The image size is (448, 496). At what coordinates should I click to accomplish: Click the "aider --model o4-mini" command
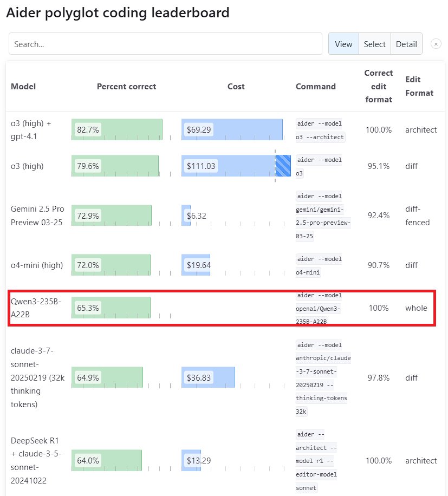tap(319, 265)
